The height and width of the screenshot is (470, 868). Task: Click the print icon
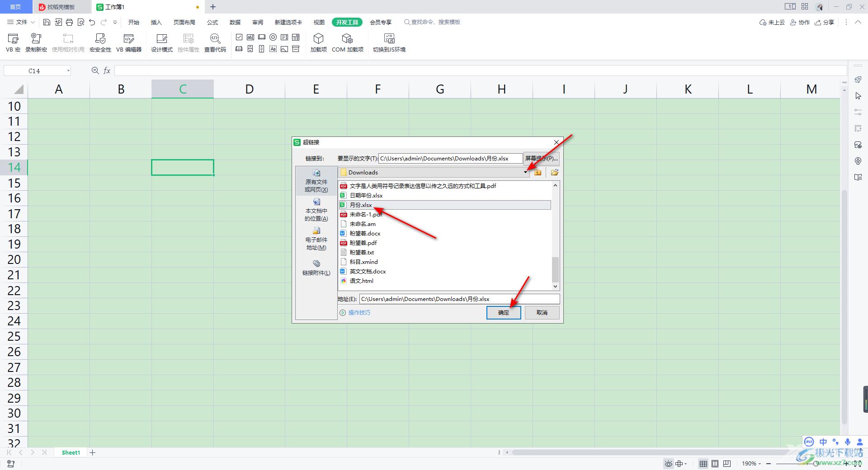tap(69, 22)
